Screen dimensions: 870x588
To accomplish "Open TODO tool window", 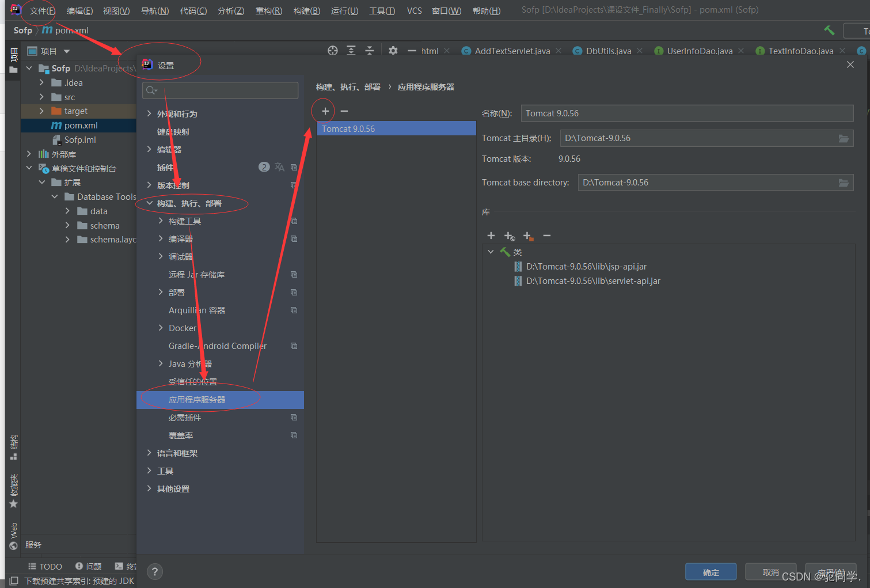I will tap(45, 566).
